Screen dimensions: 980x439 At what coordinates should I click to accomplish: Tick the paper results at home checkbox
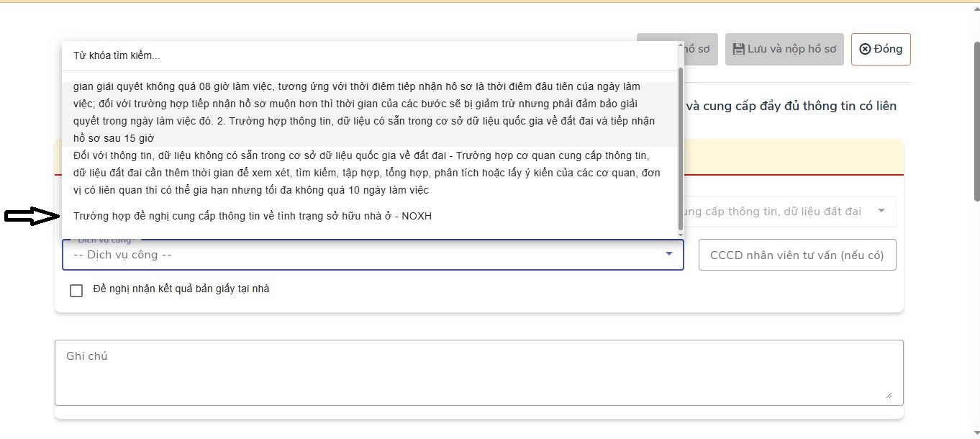click(76, 290)
